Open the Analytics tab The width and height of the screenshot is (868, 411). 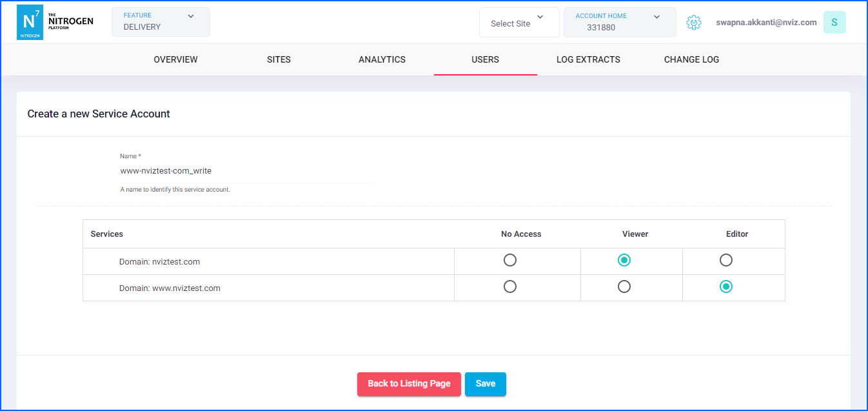382,59
